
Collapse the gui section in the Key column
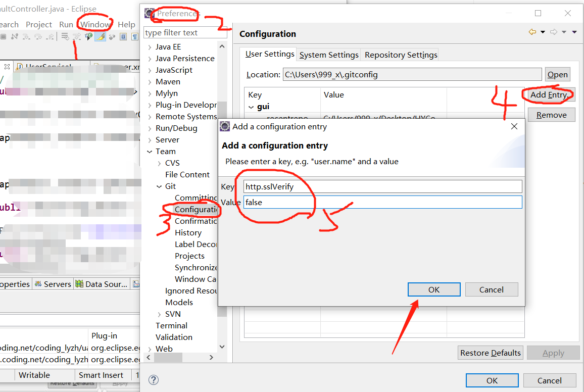coord(250,107)
